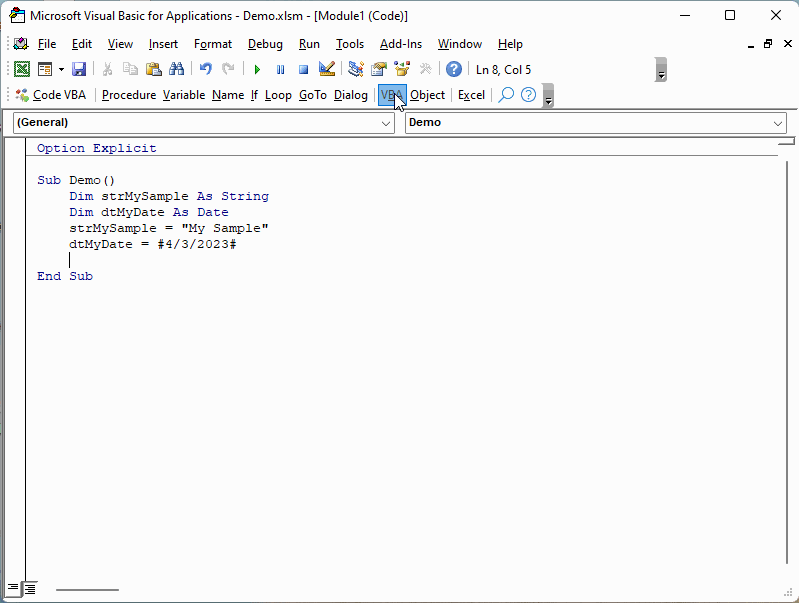Toggle Design Mode icon
Image resolution: width=799 pixels, height=603 pixels.
(x=327, y=69)
